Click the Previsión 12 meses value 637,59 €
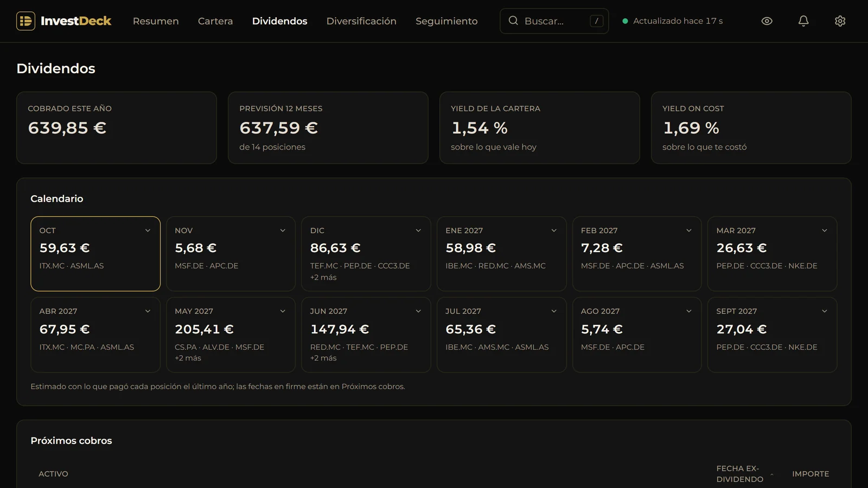Screen dimensions: 868x488 point(279,128)
